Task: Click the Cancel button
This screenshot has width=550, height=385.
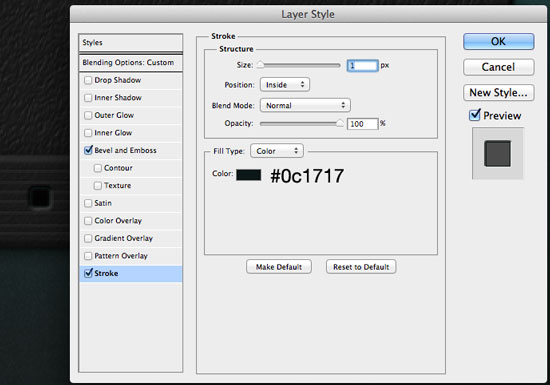Action: pyautogui.click(x=498, y=67)
